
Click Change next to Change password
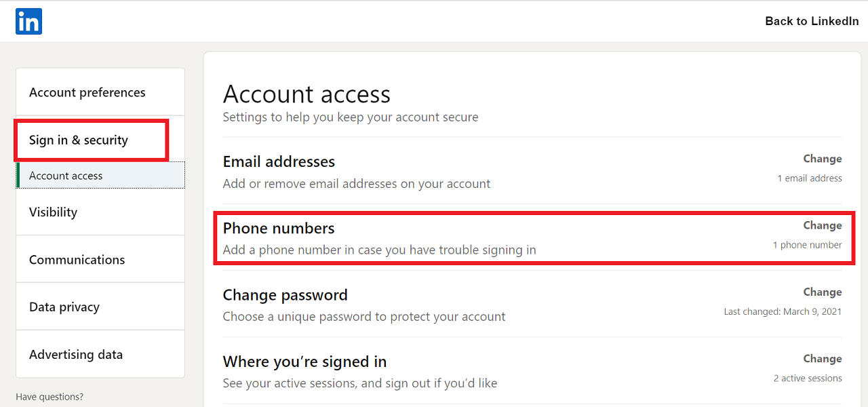click(822, 292)
